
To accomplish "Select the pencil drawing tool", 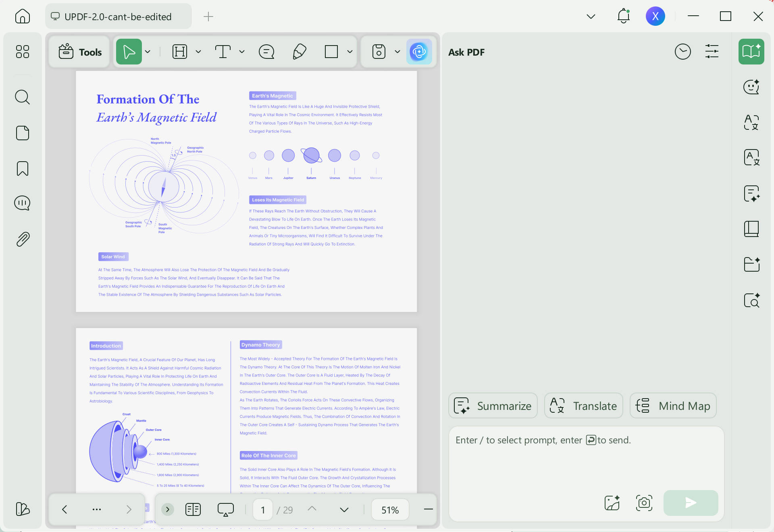I will pyautogui.click(x=299, y=52).
